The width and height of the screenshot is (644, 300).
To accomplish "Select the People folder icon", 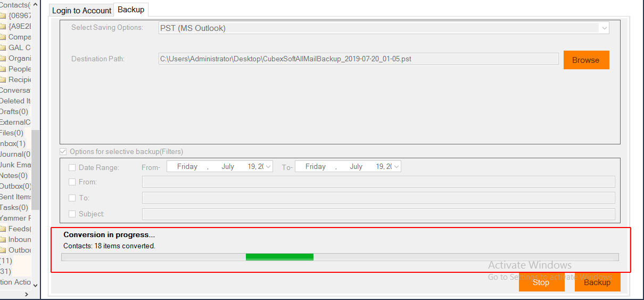I will [x=3, y=69].
